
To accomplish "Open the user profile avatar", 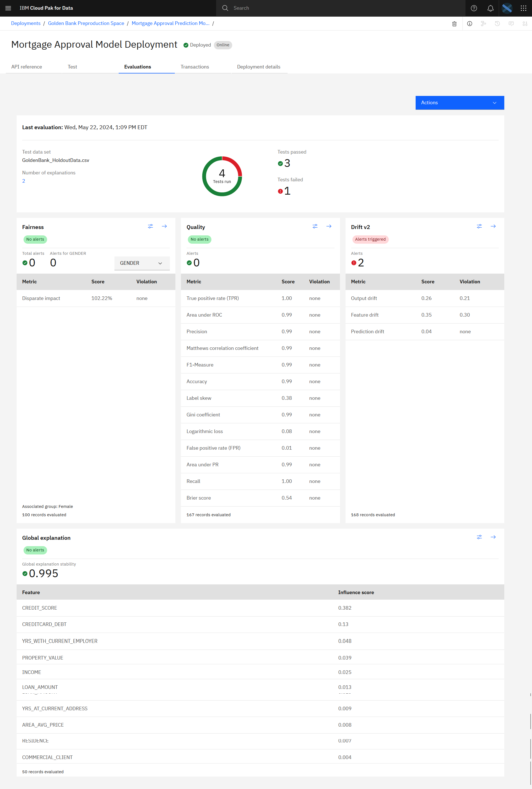I will tap(507, 8).
